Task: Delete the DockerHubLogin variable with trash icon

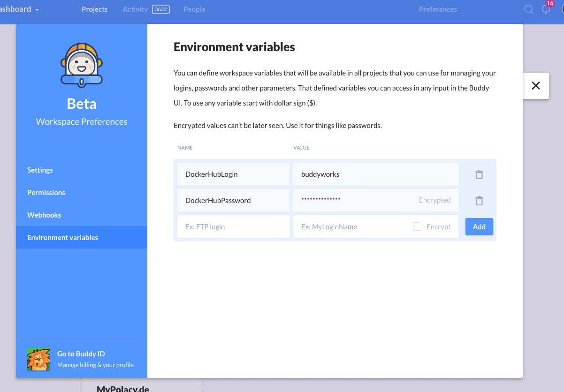Action: pos(479,174)
